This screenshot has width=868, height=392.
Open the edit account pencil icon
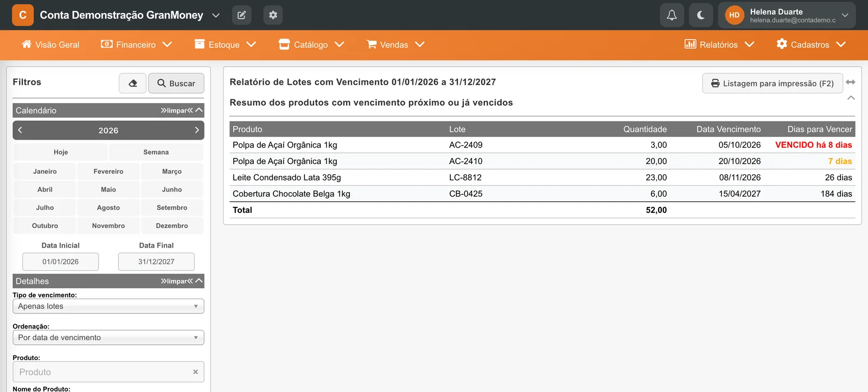(241, 15)
